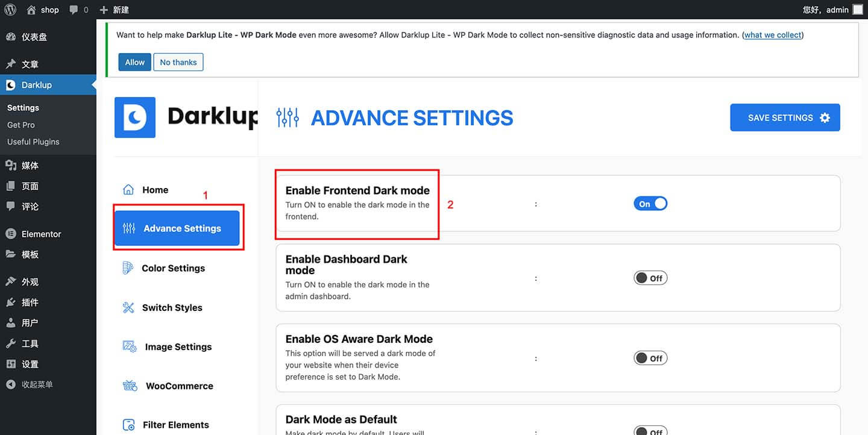Click the Enable Frontend Dark mode title

357,190
